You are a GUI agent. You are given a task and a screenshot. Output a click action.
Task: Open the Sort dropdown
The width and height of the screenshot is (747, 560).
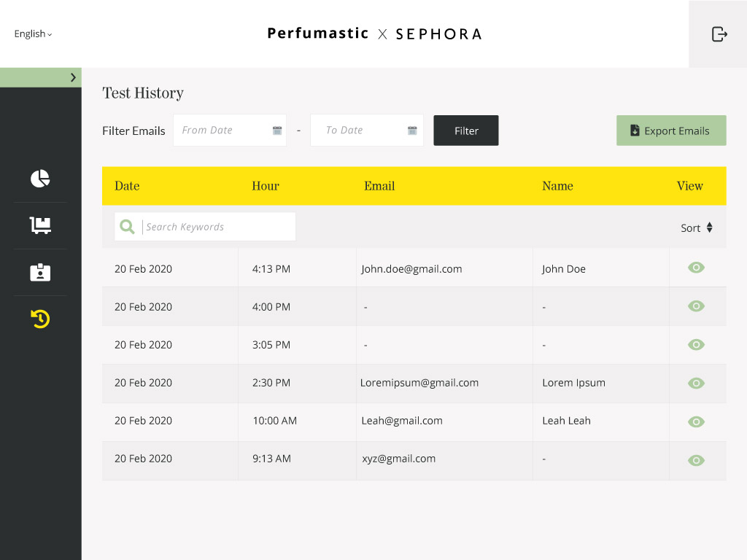[x=696, y=227]
